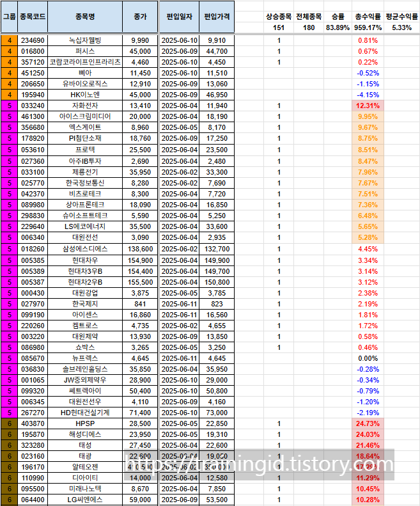Click the 승률 header cell
Image resolution: width=420 pixels, height=506 pixels.
[x=338, y=17]
